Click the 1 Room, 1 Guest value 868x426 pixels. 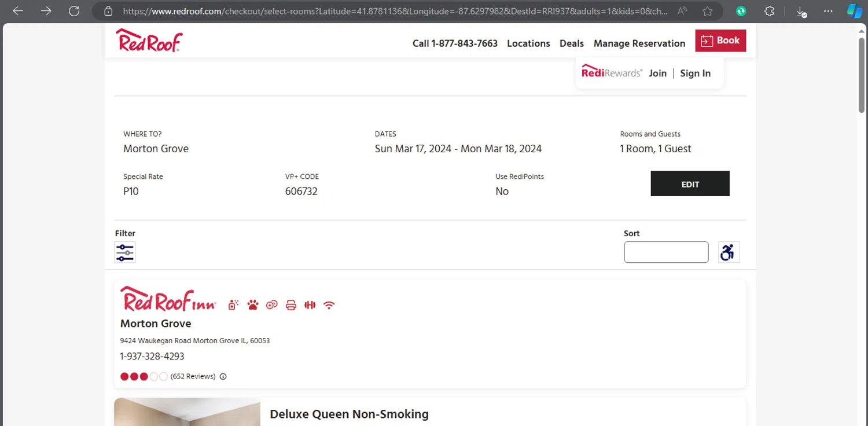click(x=656, y=149)
